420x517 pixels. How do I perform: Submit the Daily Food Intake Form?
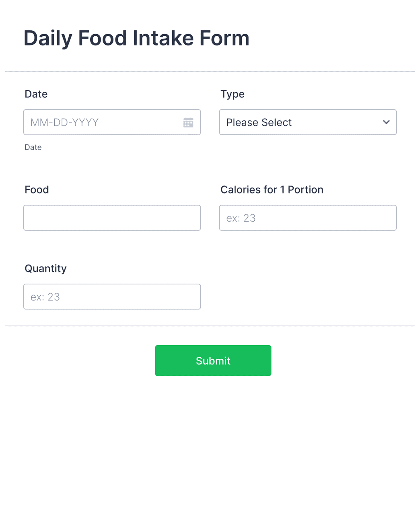coord(213,360)
